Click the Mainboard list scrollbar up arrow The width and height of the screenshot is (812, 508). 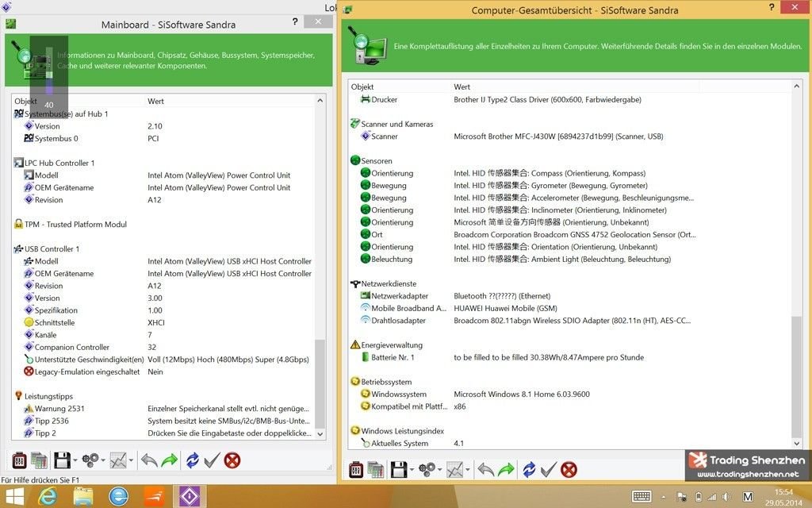[x=320, y=101]
